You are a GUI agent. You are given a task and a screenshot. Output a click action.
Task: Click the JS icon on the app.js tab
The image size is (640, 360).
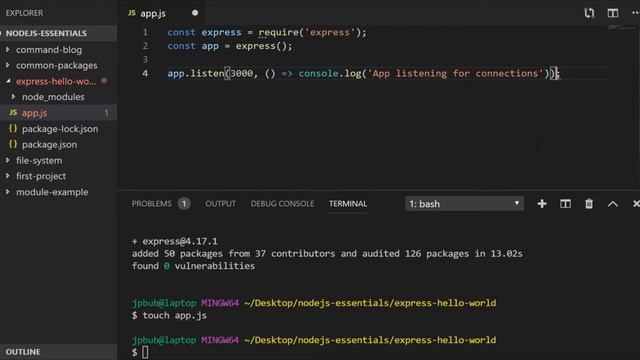pos(131,13)
